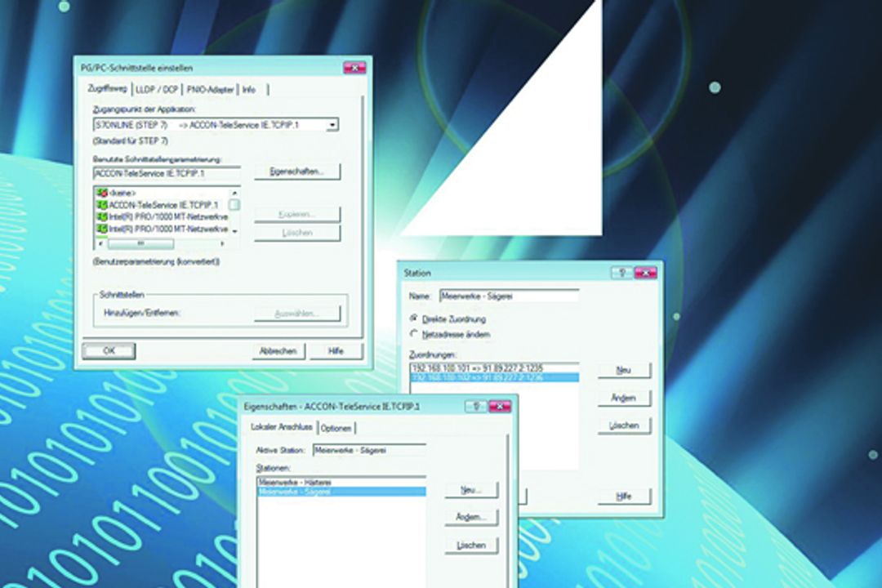Image resolution: width=882 pixels, height=588 pixels.
Task: Click the Kopieren... button
Action: pos(297,215)
